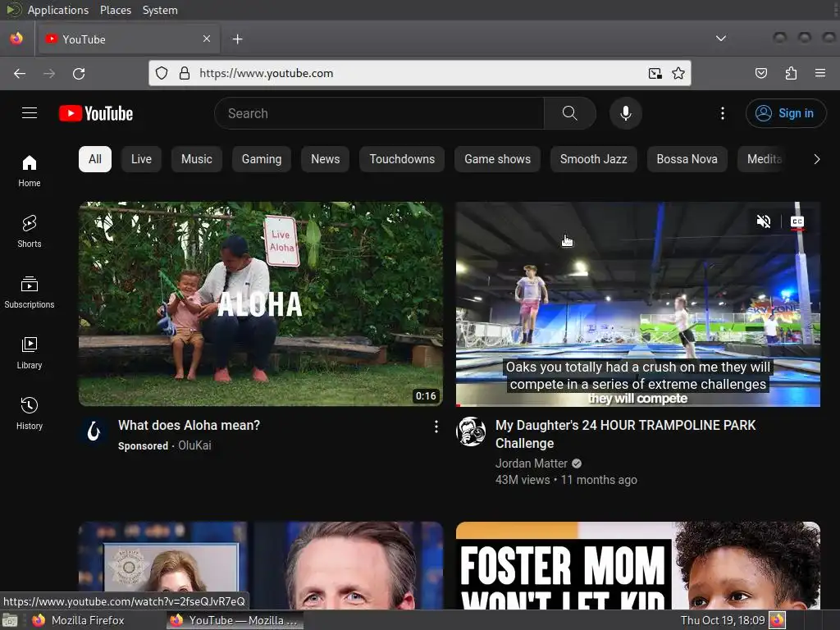Open Library from sidebar
The image size is (840, 630).
tap(30, 353)
